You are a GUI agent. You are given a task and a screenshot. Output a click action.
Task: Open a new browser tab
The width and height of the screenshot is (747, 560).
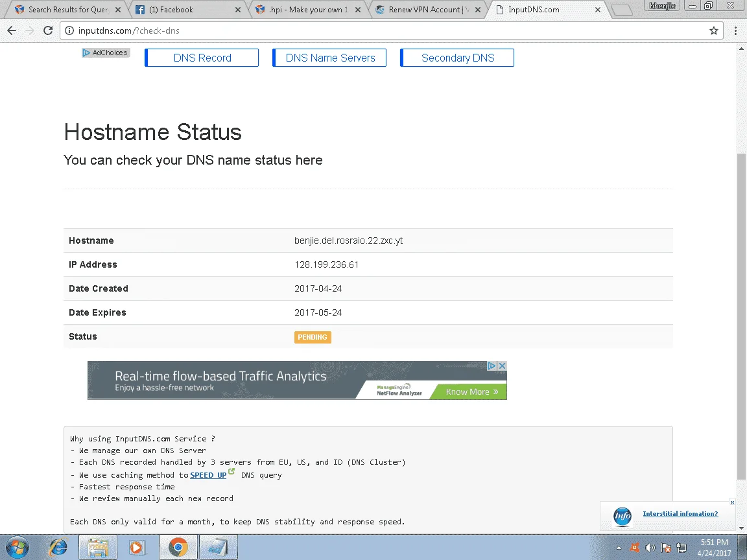621,10
